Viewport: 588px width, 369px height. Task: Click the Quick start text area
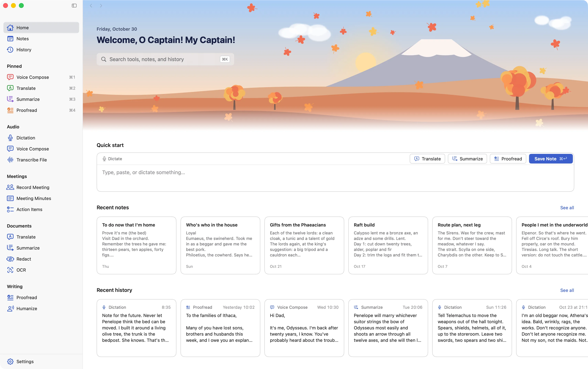pyautogui.click(x=335, y=178)
